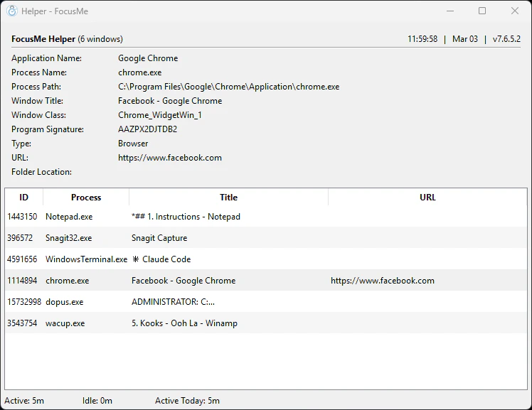
Task: Click the ID column header
Action: [23, 198]
